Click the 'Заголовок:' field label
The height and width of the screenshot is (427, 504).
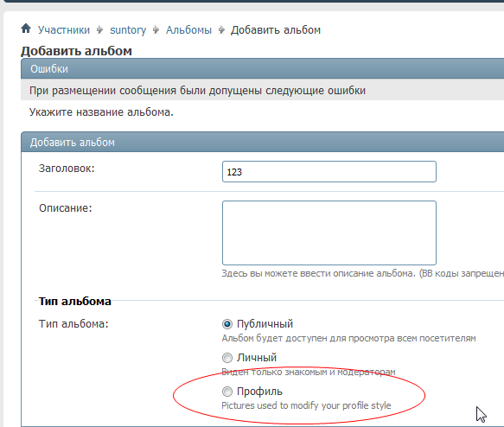[x=67, y=169]
